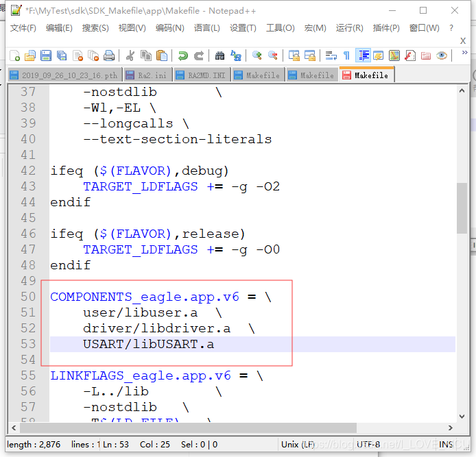Open the 编辑(E) menu

pyautogui.click(x=59, y=28)
